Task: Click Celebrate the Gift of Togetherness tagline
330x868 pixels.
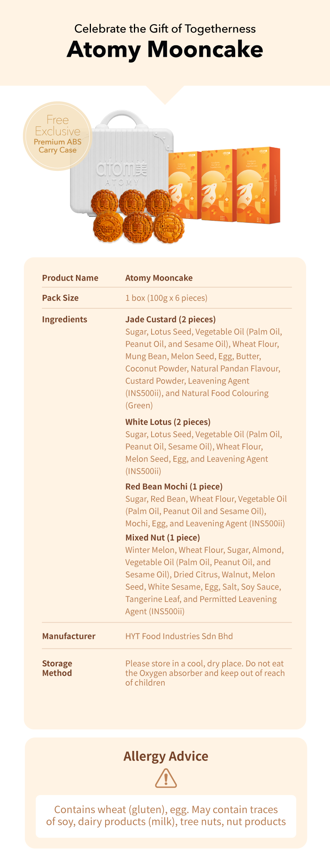Action: coord(165,29)
